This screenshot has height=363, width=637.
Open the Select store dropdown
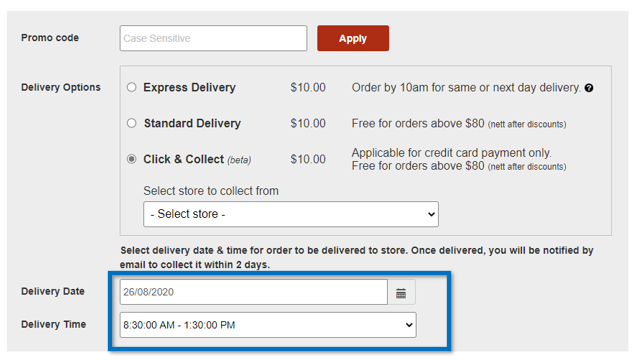click(291, 214)
